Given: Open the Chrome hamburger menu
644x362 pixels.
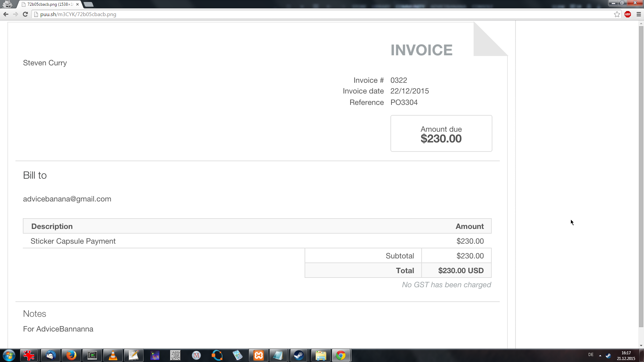Looking at the screenshot, I should pos(639,14).
